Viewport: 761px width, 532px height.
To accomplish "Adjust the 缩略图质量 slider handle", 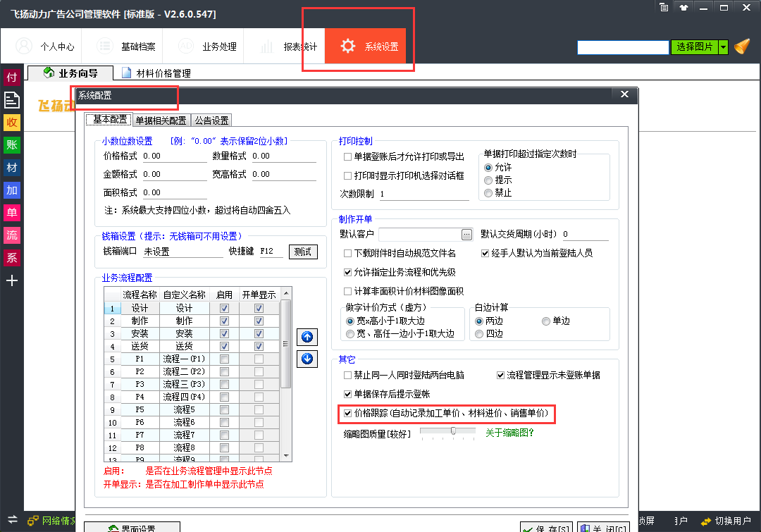I will point(453,431).
